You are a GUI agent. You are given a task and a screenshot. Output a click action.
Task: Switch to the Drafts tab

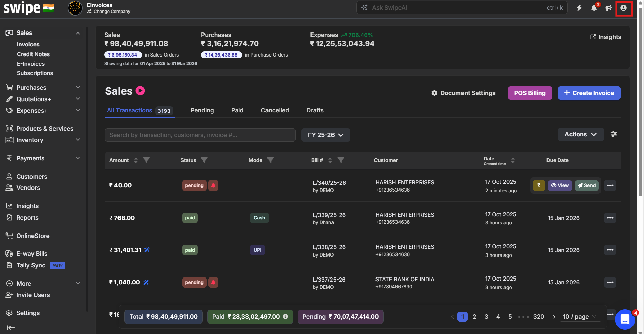(x=315, y=110)
